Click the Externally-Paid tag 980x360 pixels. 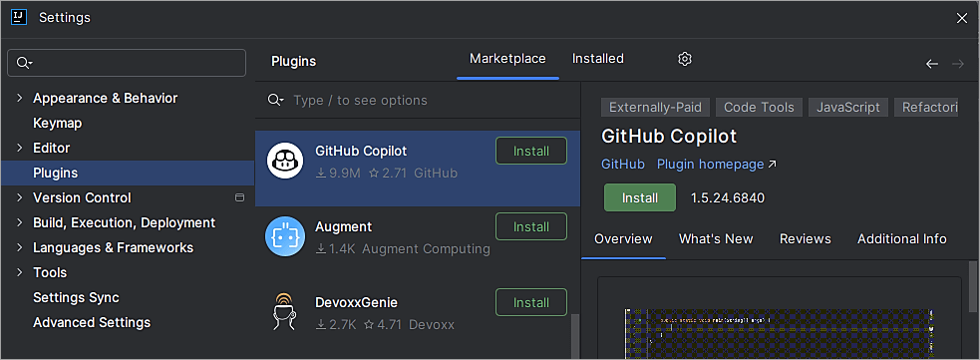pyautogui.click(x=655, y=108)
